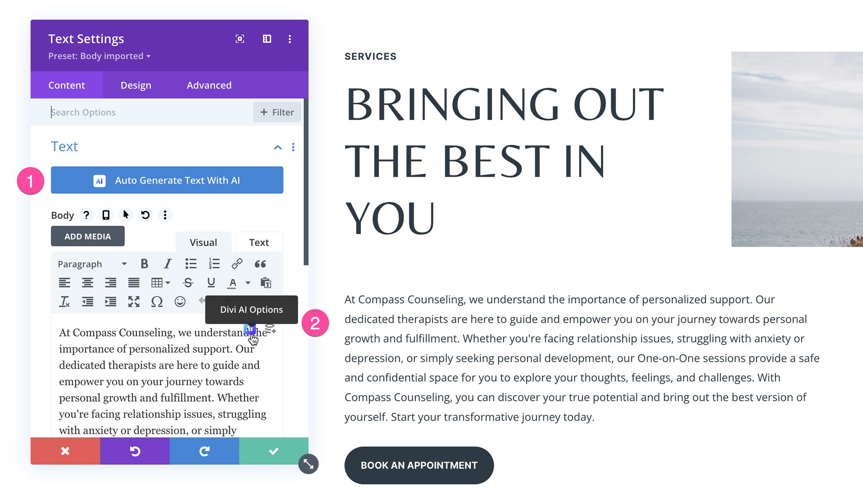Click the ADD MEDIA toolbar button
The image size is (863, 504).
click(x=87, y=236)
